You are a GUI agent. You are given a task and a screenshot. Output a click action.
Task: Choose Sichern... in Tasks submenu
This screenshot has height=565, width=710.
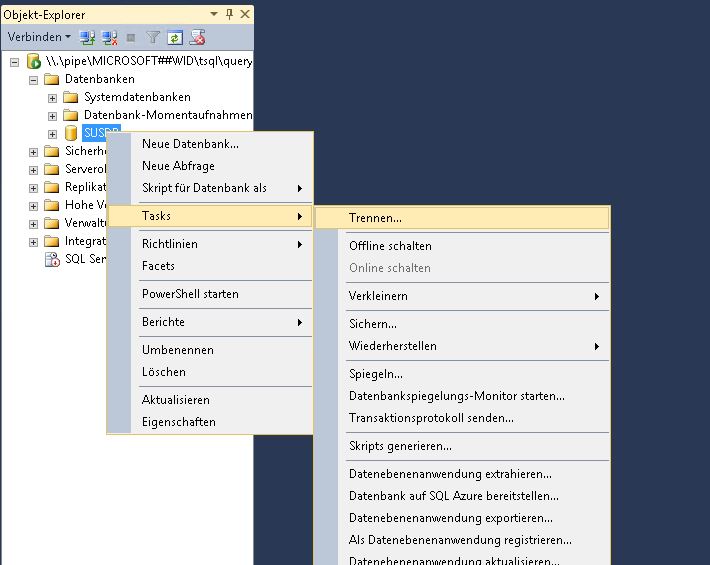point(462,324)
